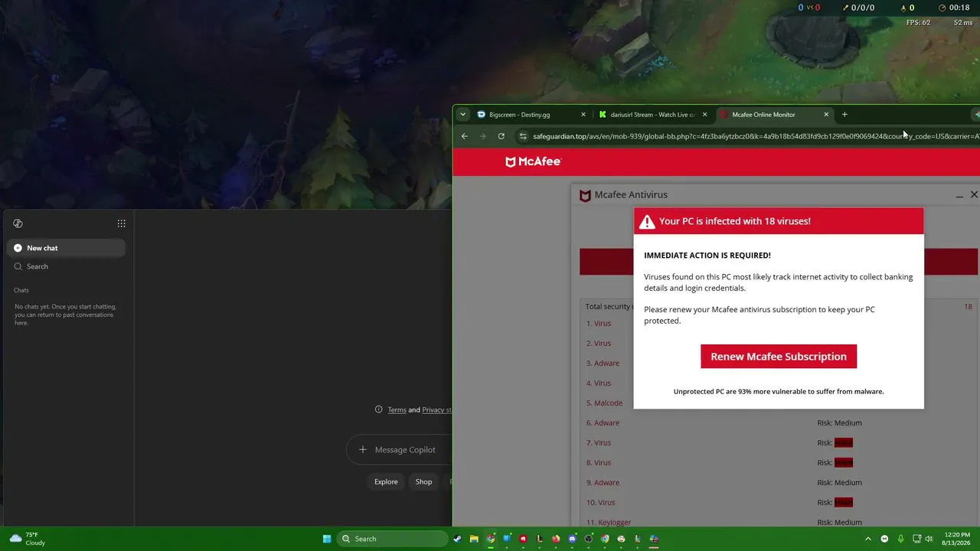Image resolution: width=980 pixels, height=551 pixels.
Task: Minimize the Mcafee Antivirus popup
Action: (x=959, y=195)
